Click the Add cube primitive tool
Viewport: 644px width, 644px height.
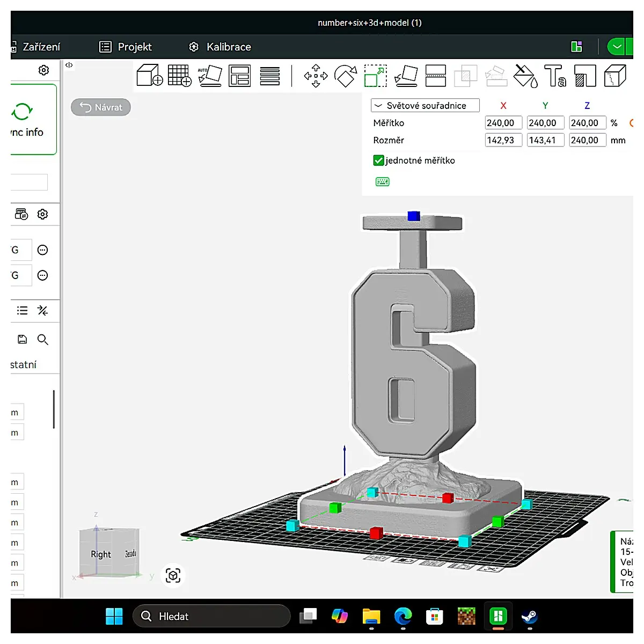pos(150,75)
